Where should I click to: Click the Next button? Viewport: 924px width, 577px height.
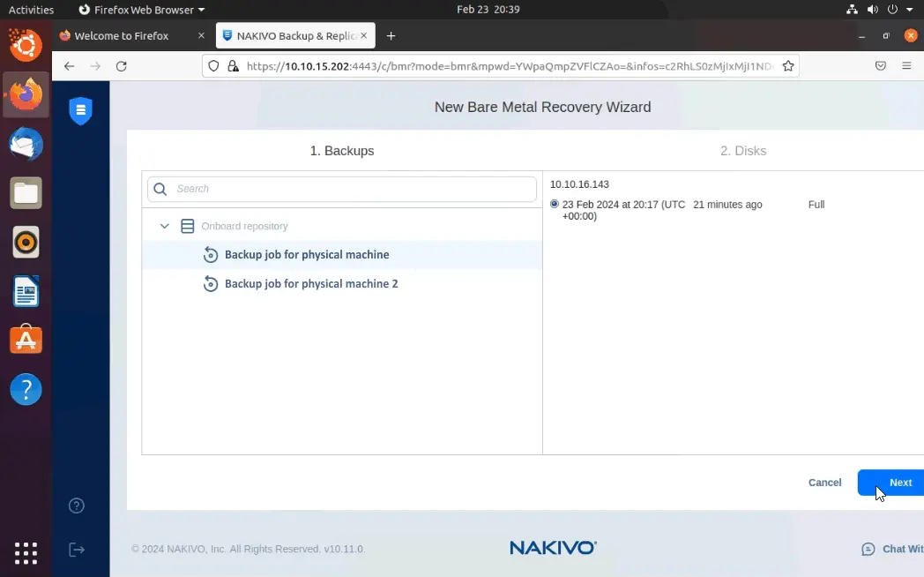(891, 483)
